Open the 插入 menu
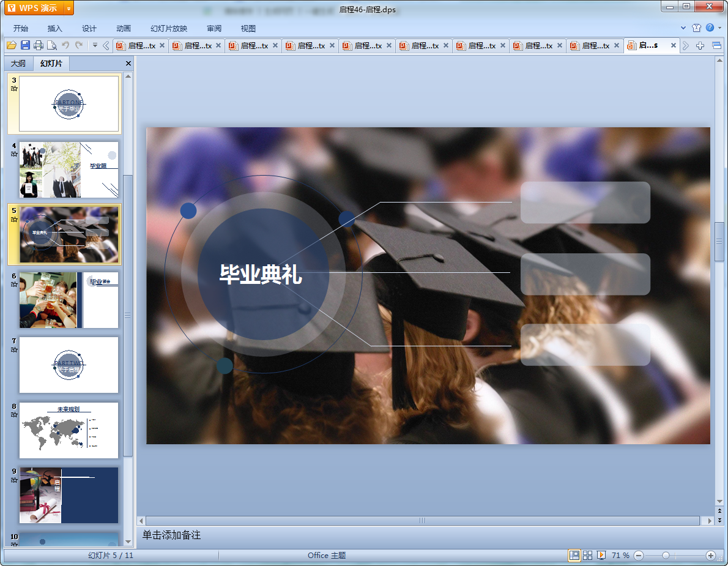Screen dimensions: 728x566 coord(55,28)
